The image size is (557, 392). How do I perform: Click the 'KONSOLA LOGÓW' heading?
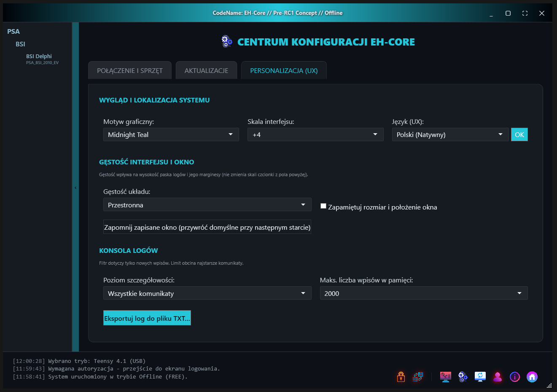[x=129, y=250]
